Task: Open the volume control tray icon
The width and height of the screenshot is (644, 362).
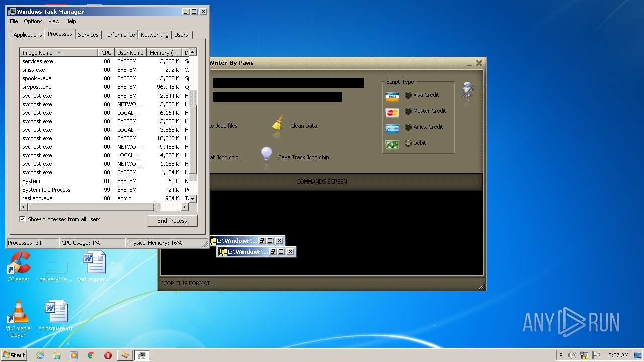Action: point(572,355)
